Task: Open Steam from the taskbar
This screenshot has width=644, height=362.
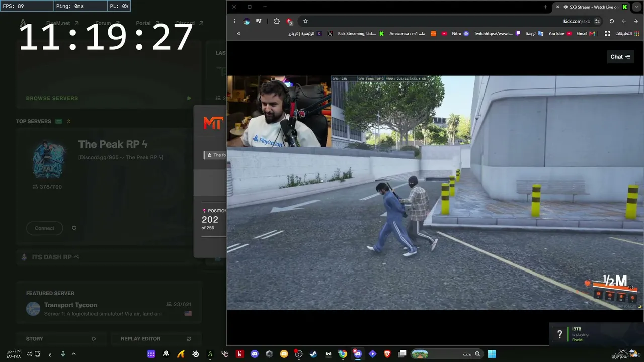Action: [313, 354]
